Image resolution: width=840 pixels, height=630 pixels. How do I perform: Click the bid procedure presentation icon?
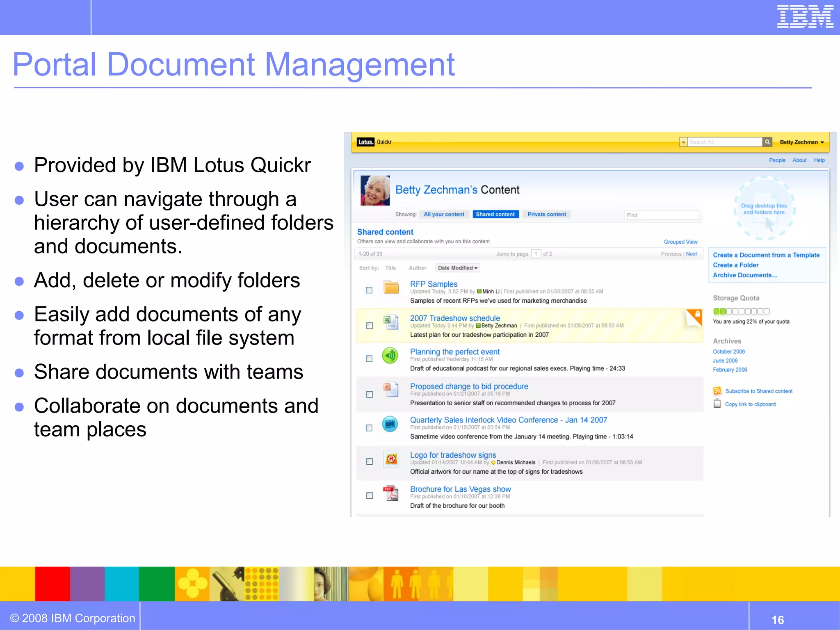point(391,389)
